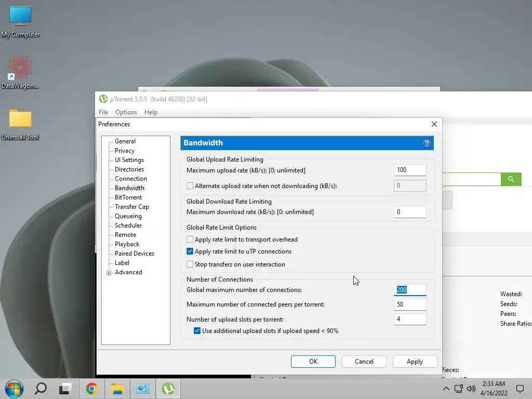The image size is (532, 399).
Task: Uncheck Apply rate limit to uTP connections
Action: (x=190, y=251)
